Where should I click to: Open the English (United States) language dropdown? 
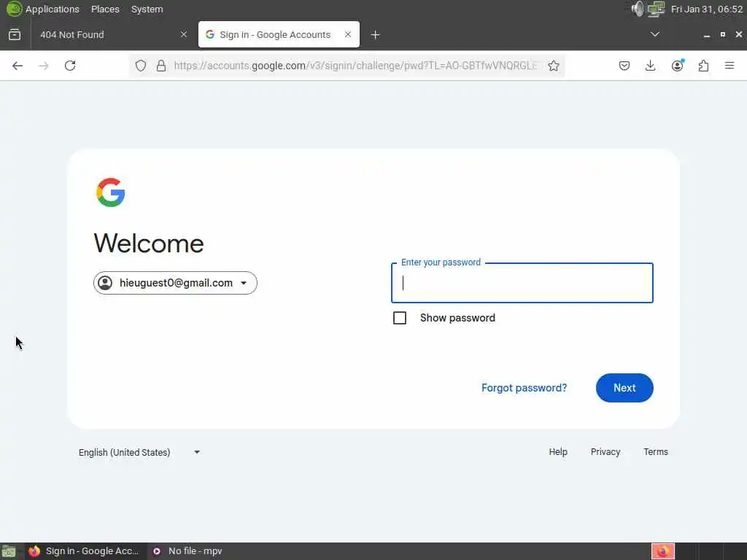pos(139,452)
